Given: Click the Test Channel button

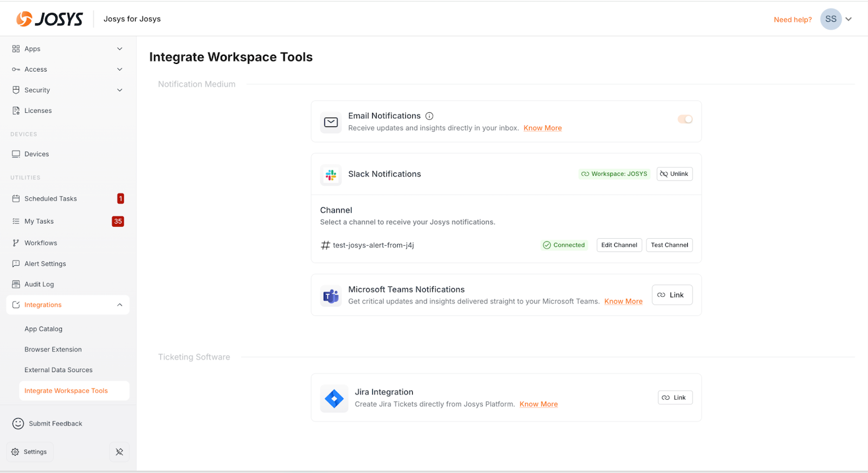Looking at the screenshot, I should tap(669, 245).
